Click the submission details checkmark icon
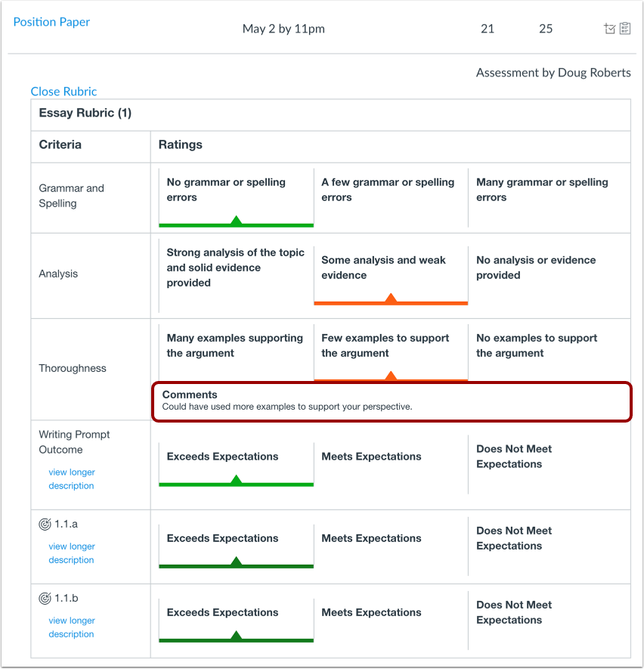 coord(609,29)
